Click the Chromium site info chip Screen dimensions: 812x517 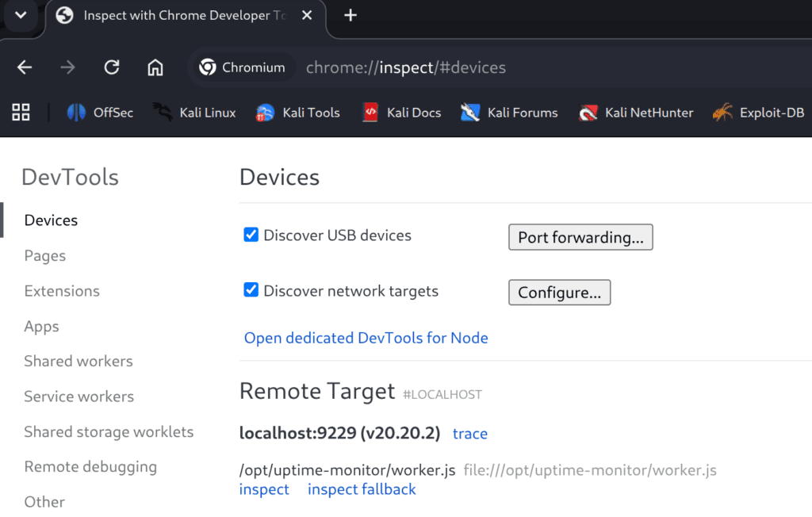[242, 67]
